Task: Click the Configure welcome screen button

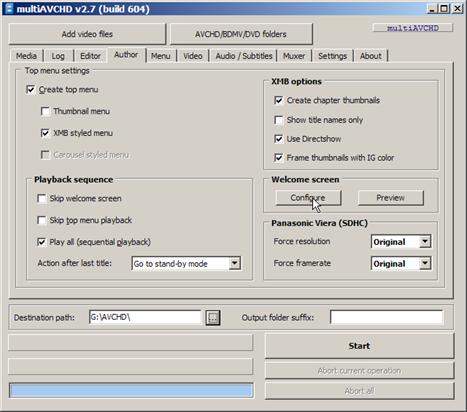Action: pyautogui.click(x=308, y=198)
